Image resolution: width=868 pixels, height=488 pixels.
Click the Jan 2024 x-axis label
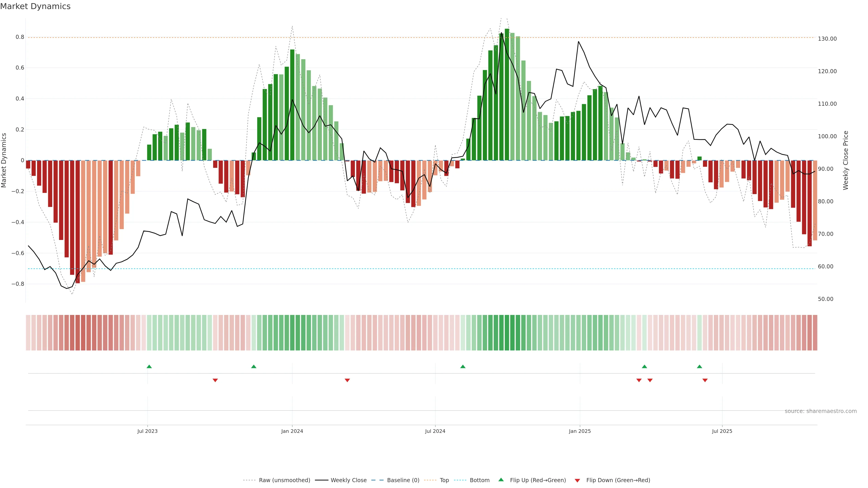[292, 431]
